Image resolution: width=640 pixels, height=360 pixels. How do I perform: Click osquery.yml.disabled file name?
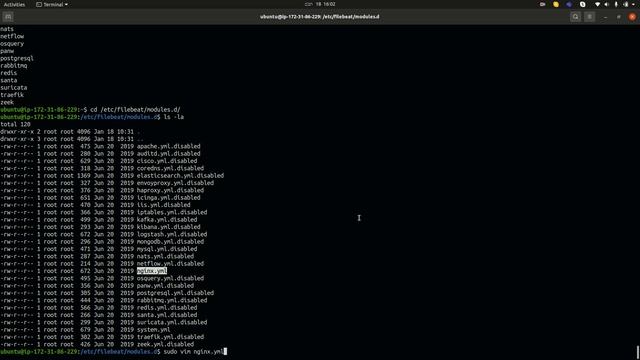pyautogui.click(x=170, y=278)
